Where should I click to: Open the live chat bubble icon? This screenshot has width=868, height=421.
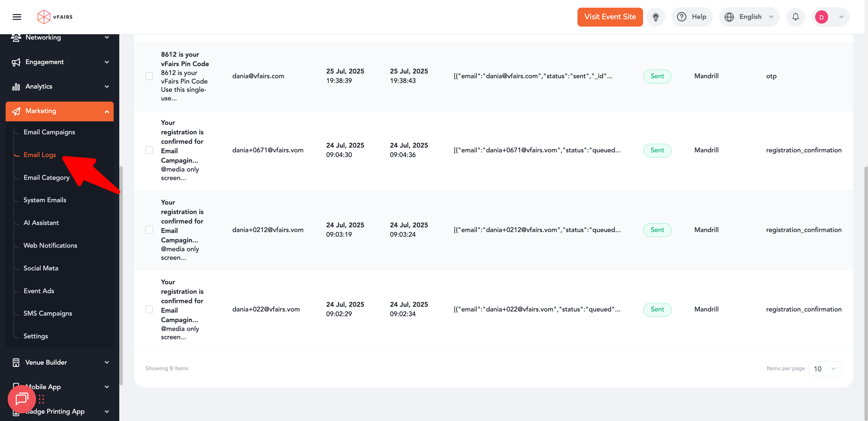click(x=22, y=399)
